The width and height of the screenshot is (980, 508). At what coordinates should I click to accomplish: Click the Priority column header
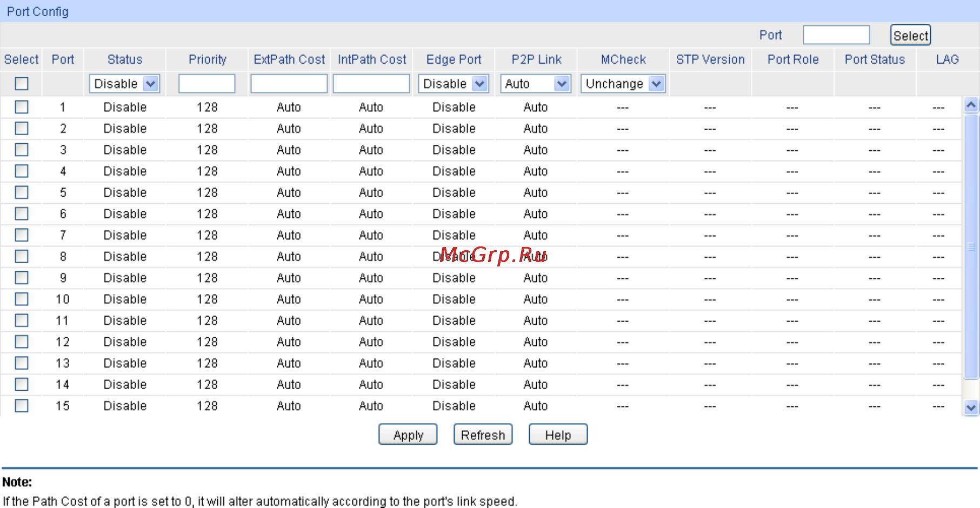point(208,59)
